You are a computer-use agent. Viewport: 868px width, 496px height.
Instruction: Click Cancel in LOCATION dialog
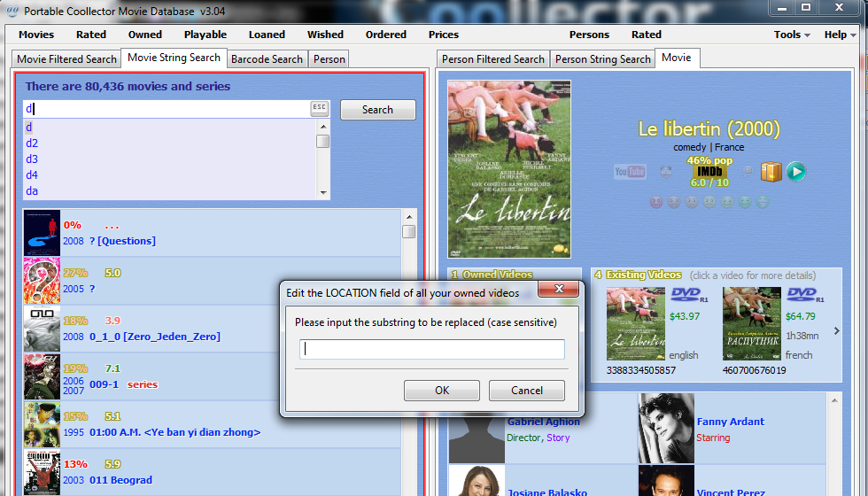[x=527, y=391]
